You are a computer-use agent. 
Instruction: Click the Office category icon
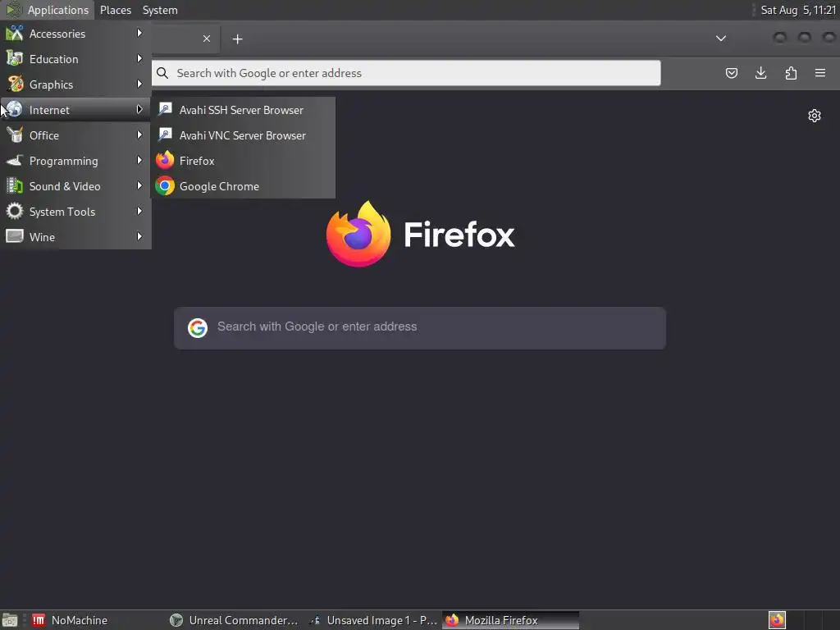15,135
